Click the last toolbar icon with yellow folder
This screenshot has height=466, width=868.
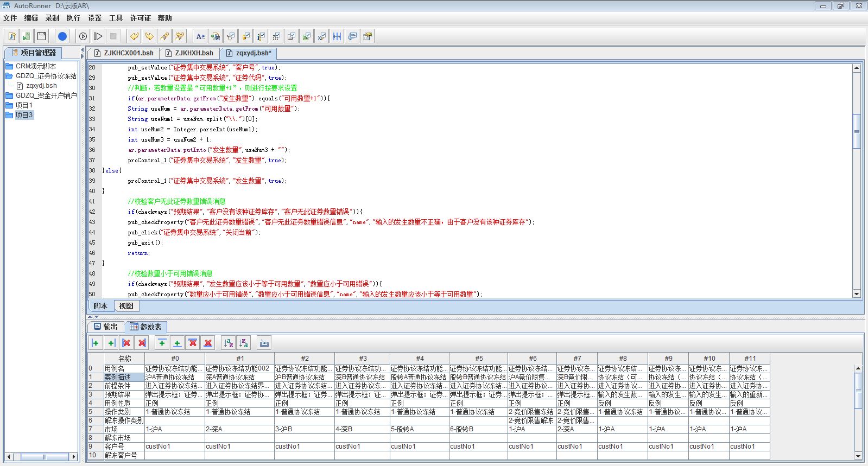pyautogui.click(x=368, y=36)
